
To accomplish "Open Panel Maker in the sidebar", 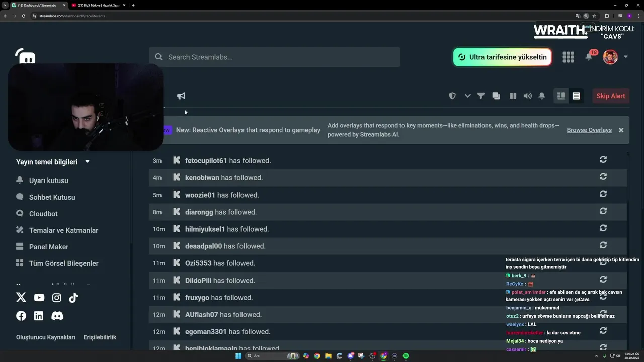I will [42, 247].
